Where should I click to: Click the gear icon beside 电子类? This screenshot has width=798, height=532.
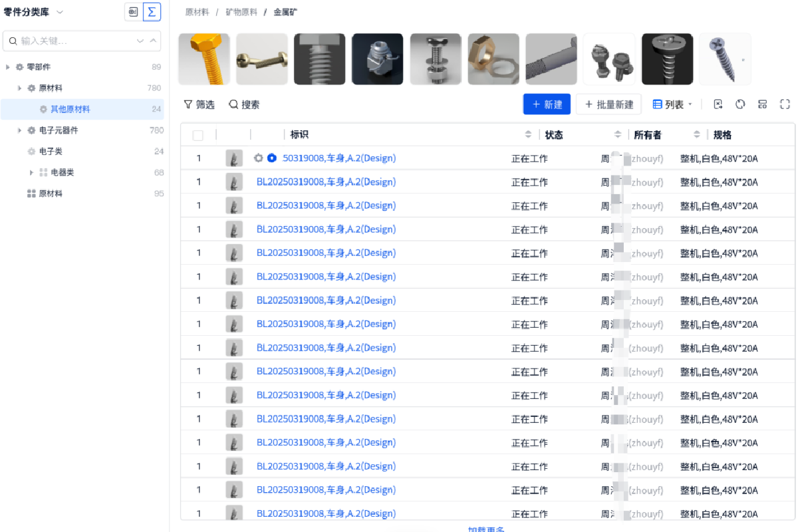(x=31, y=152)
